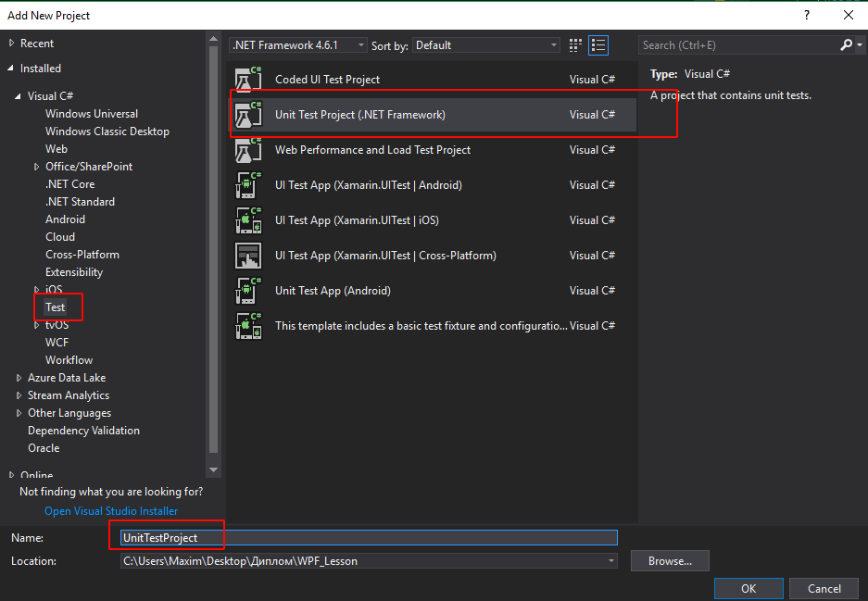
Task: Collapse the Visual C# node
Action: (x=18, y=96)
